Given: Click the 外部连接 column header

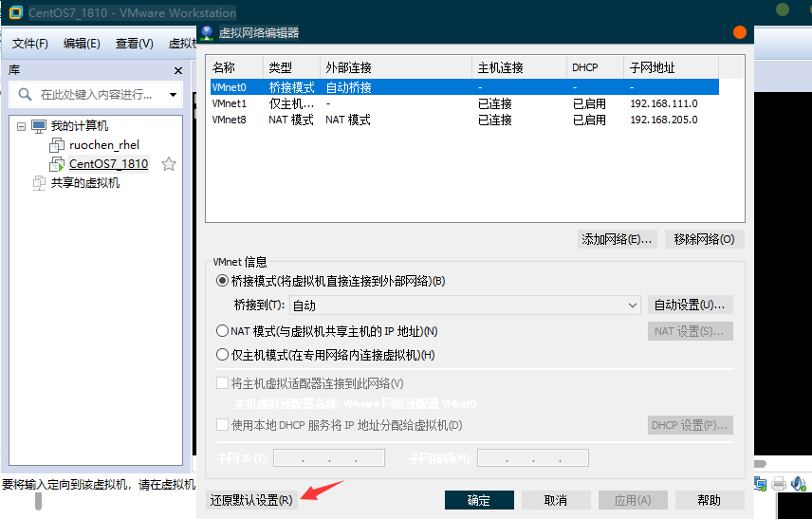Looking at the screenshot, I should tap(397, 67).
